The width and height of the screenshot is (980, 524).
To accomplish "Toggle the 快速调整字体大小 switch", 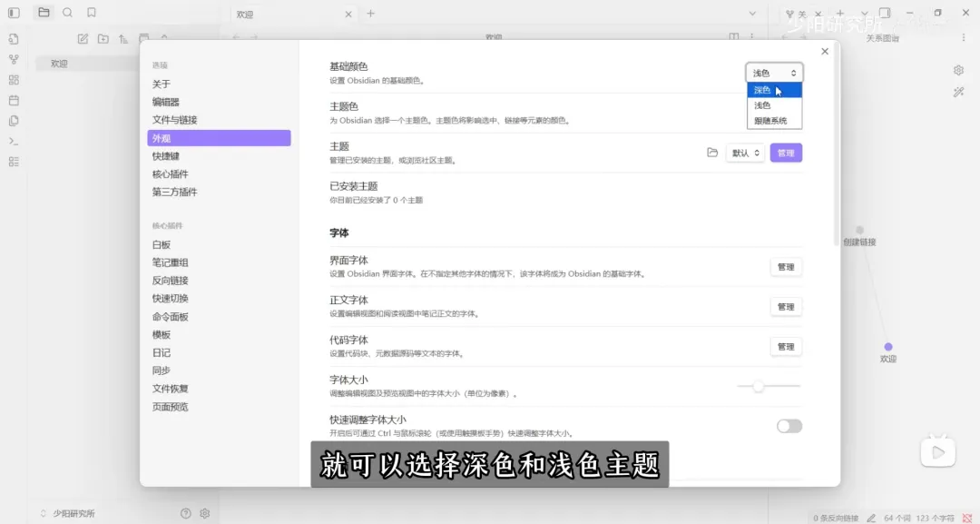I will click(x=789, y=425).
